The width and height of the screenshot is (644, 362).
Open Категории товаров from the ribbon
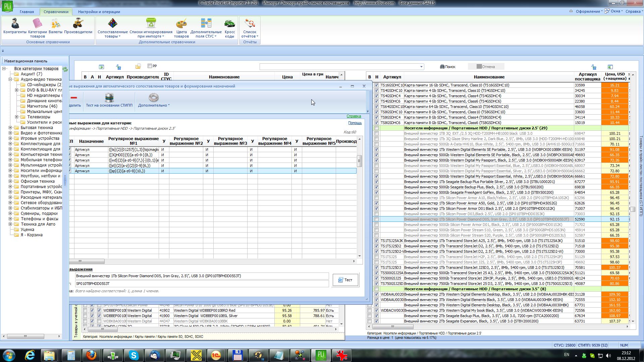(37, 28)
